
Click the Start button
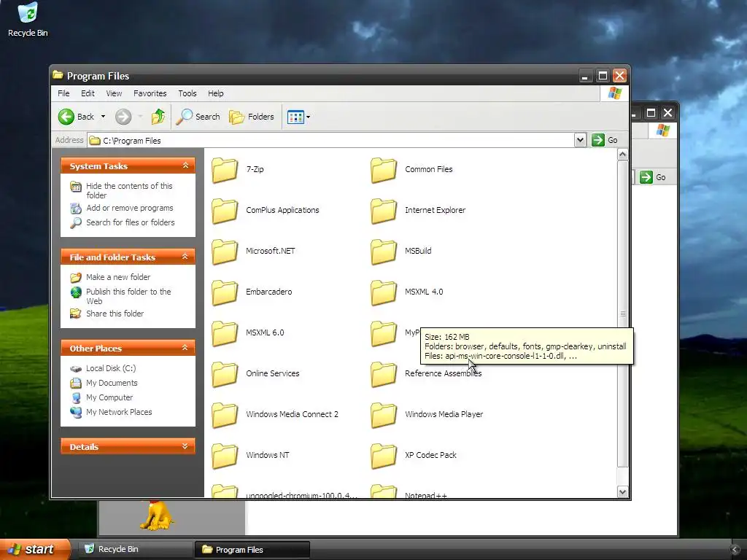35,549
